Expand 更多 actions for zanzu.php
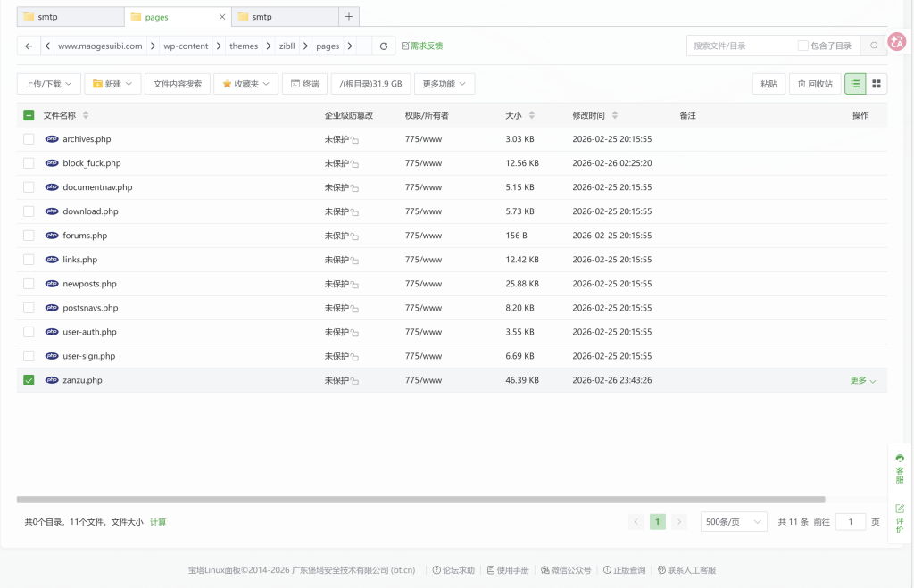The height and width of the screenshot is (588, 914). (863, 380)
